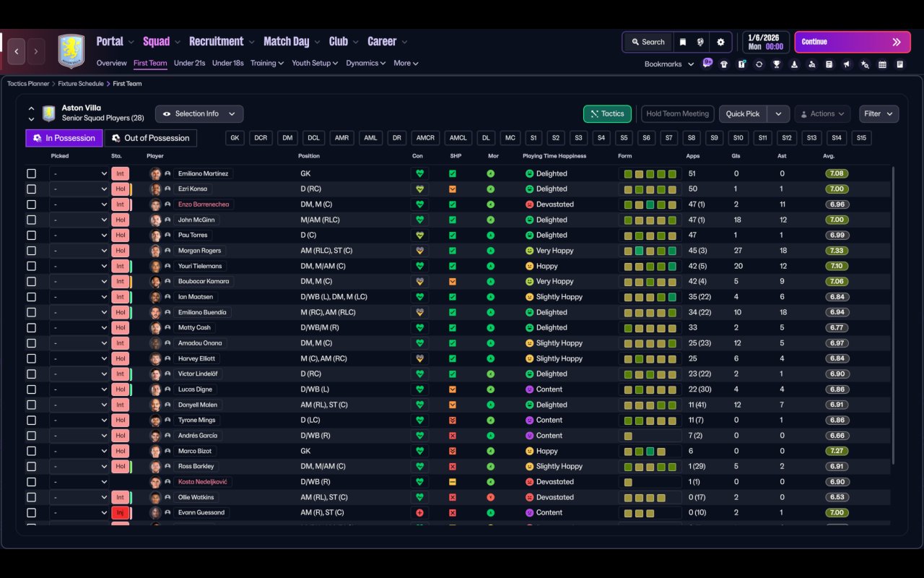Click the calendar icon in bookmarks bar
924x578 pixels.
pos(882,64)
